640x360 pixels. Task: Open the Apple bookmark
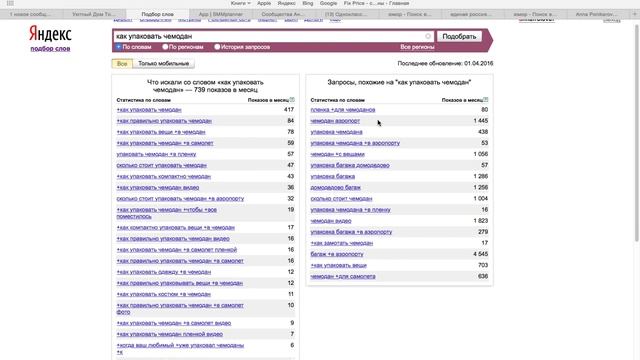(264, 3)
